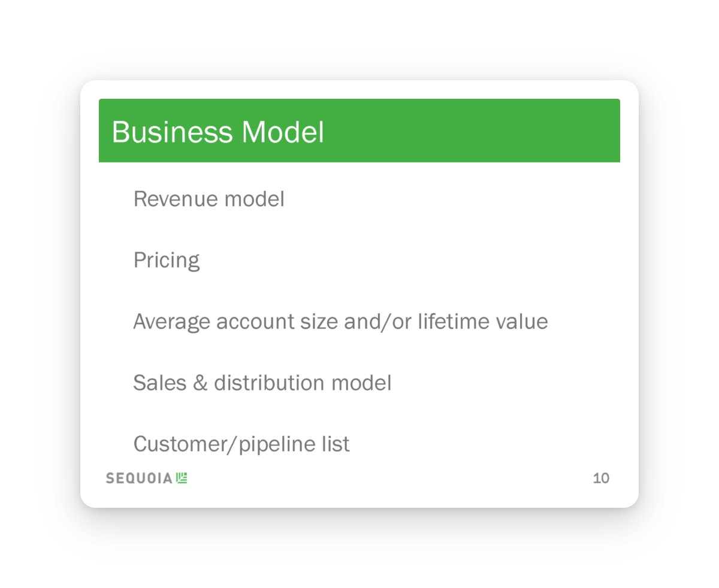Select the slide number 10

tap(601, 478)
